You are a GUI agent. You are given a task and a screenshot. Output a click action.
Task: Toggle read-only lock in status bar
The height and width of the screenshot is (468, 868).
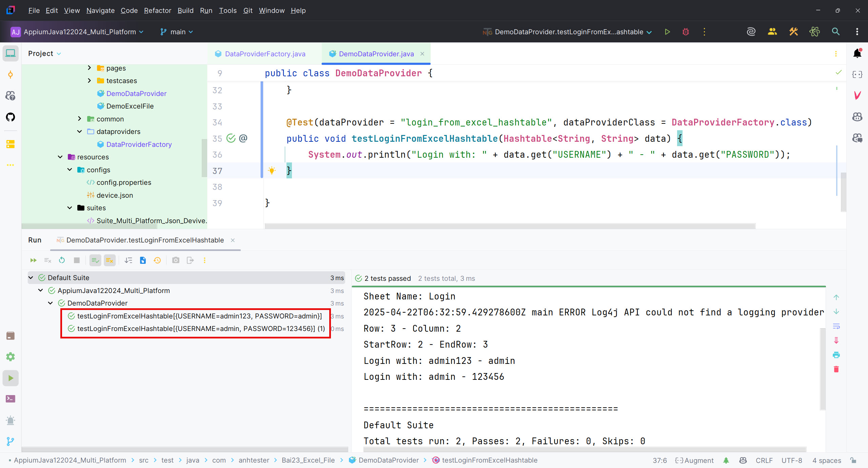(853, 460)
